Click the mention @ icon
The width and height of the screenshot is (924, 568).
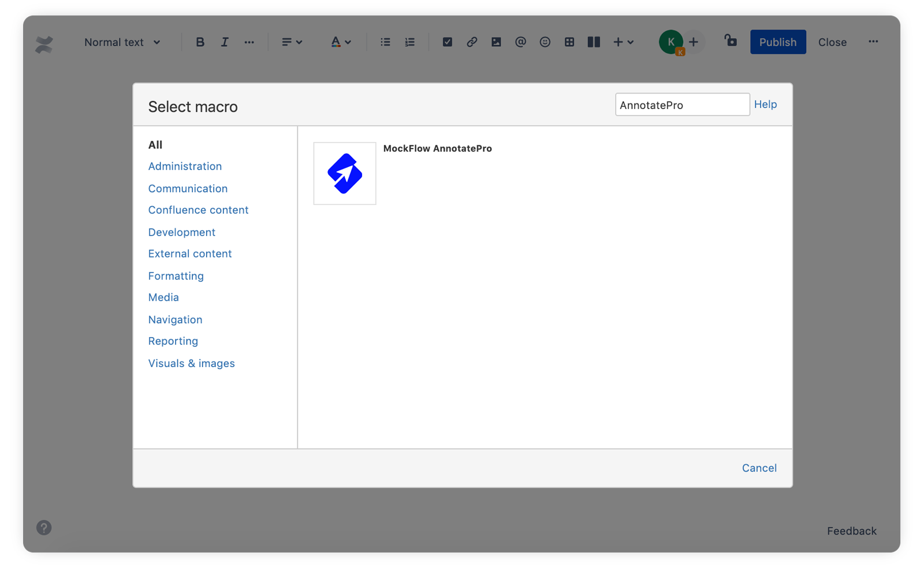(520, 42)
